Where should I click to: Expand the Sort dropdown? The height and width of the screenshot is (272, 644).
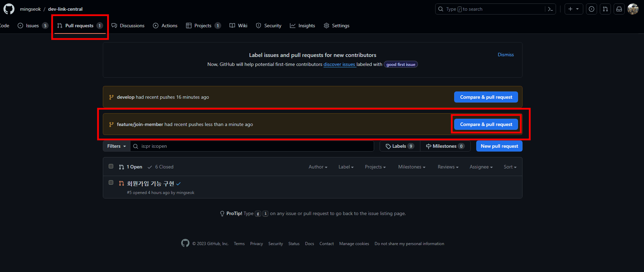coord(510,167)
